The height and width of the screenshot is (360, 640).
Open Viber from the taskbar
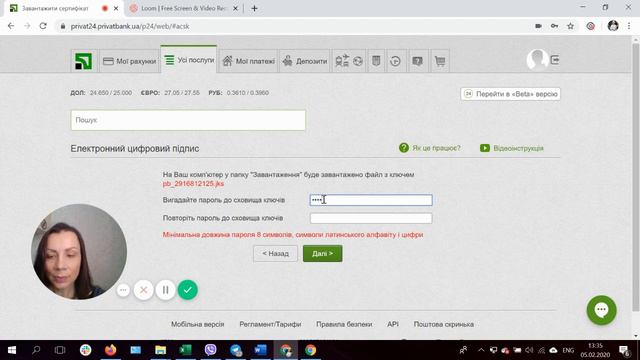tap(210, 350)
